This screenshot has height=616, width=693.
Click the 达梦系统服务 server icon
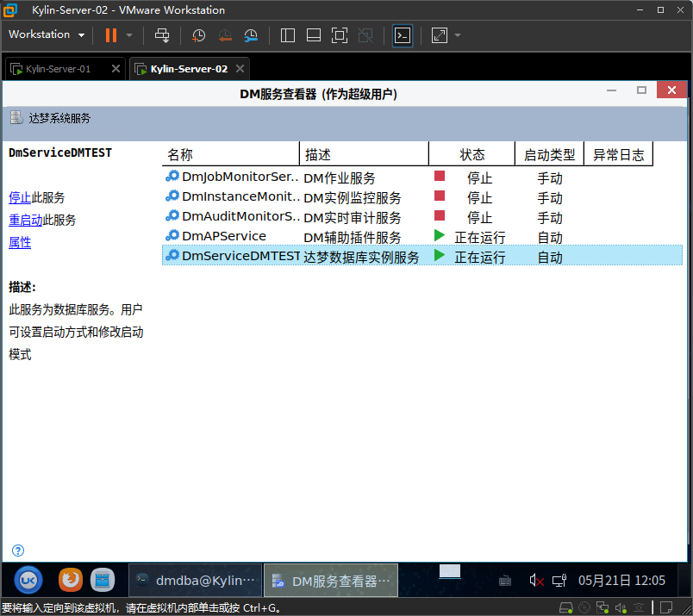(x=16, y=117)
